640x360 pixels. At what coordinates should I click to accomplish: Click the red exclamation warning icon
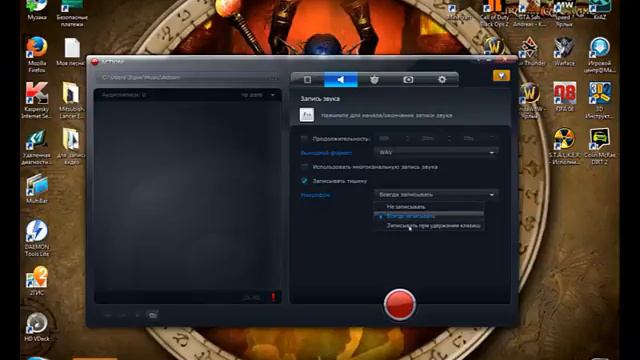point(273,298)
